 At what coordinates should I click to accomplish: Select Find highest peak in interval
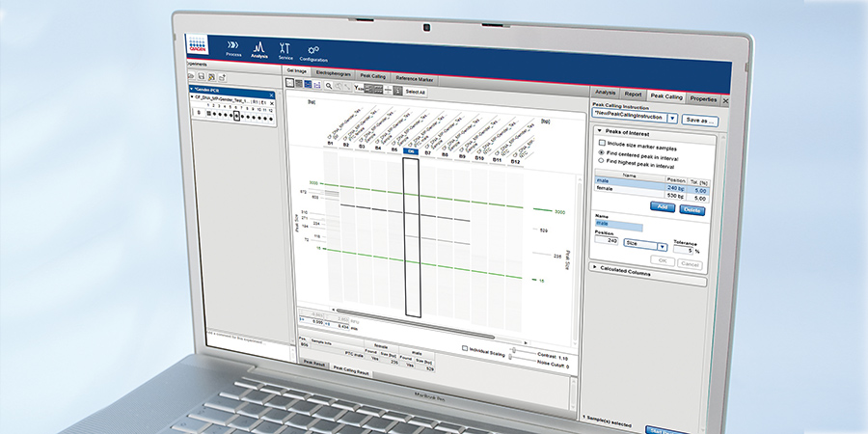pyautogui.click(x=601, y=160)
